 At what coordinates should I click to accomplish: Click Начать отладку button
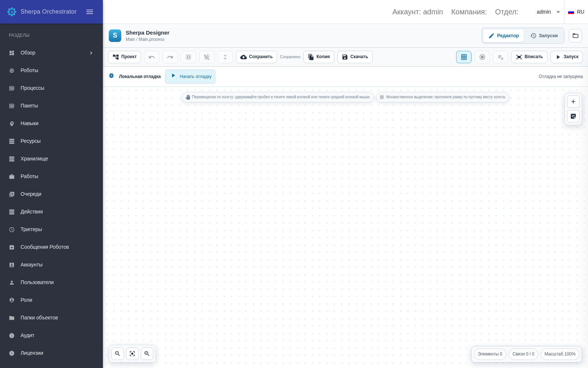tap(190, 77)
